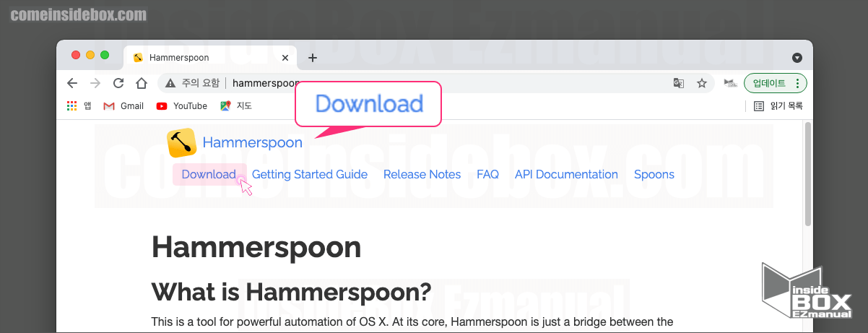
Task: Click the 'What is Hammerspoon?' heading
Action: [291, 292]
